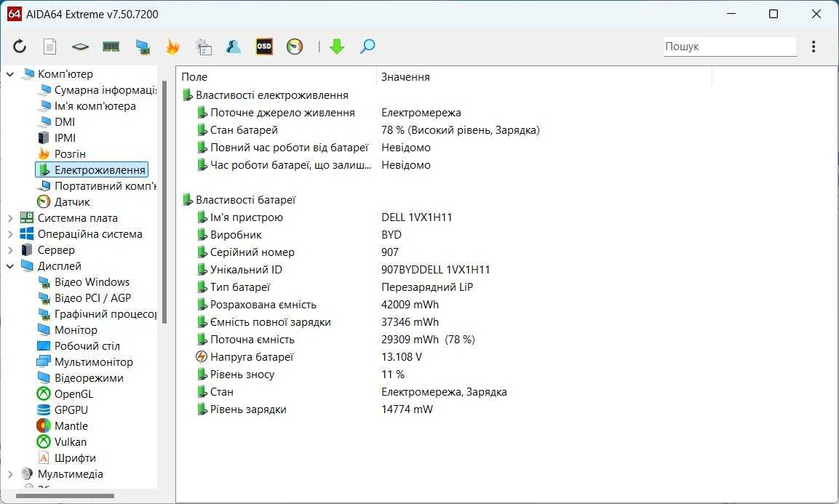Open the motherboard chip toolbar icon
The image size is (839, 504).
click(x=80, y=47)
